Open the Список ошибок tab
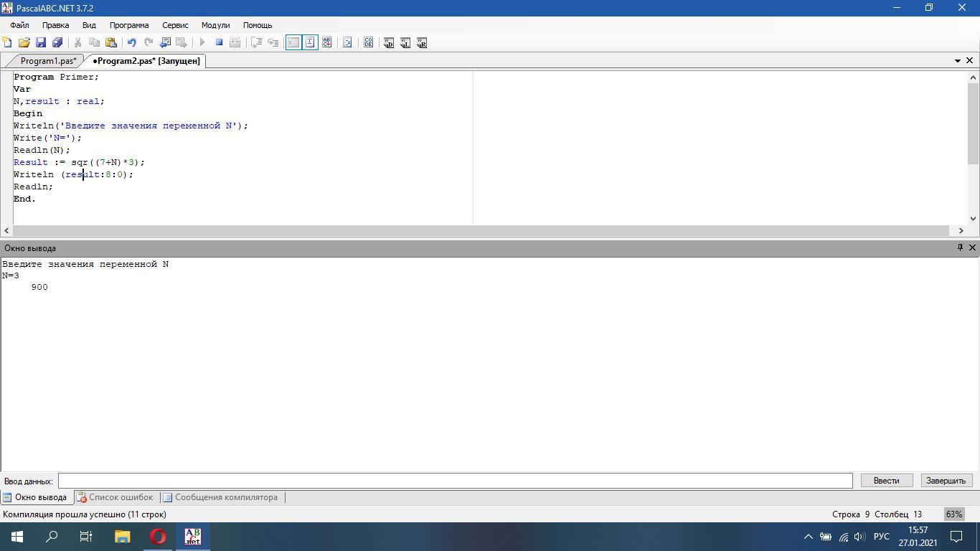 pyautogui.click(x=116, y=497)
